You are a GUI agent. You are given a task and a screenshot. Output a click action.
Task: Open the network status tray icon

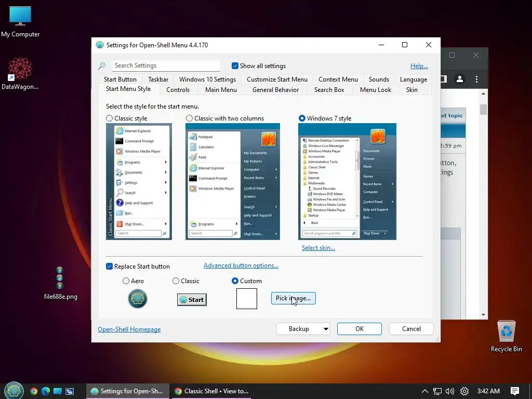point(437,391)
